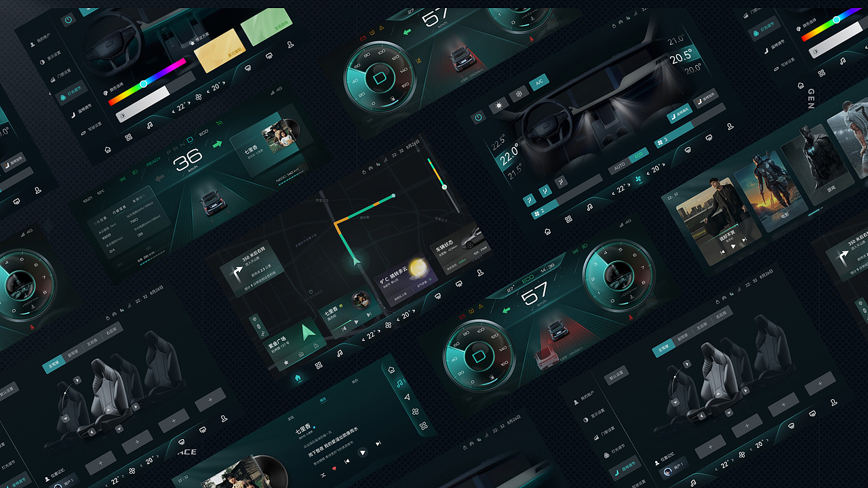Open the music note icon on navigation screen

point(340,353)
